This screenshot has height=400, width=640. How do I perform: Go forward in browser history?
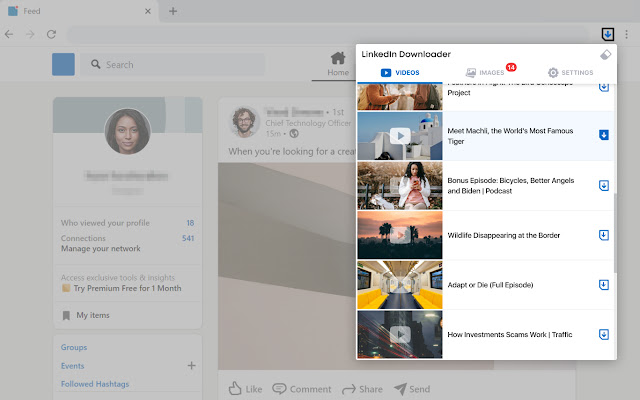30,34
